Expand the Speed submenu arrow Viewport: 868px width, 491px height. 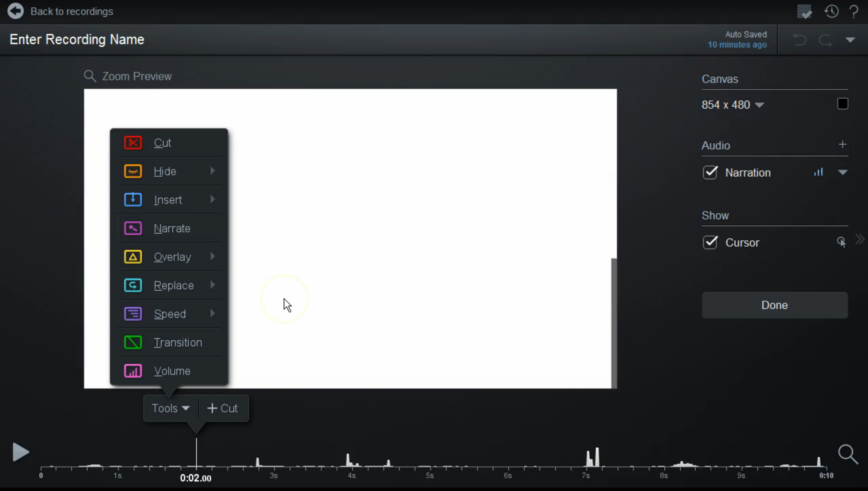click(213, 313)
